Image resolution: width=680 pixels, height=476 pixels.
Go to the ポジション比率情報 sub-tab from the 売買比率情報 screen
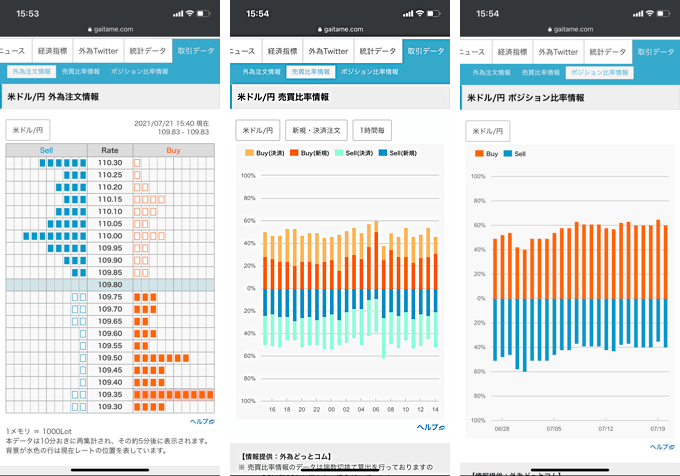[369, 72]
